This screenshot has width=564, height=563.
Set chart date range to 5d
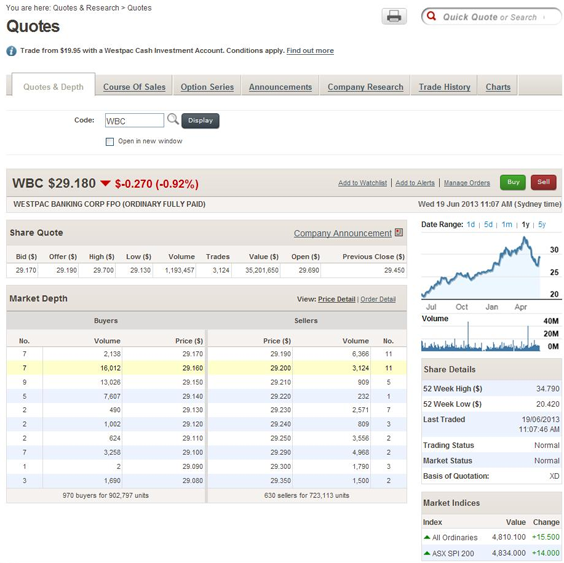pos(488,224)
